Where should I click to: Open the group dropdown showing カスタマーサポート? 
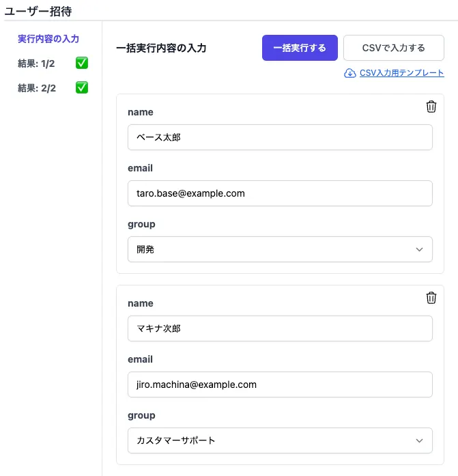(x=280, y=440)
